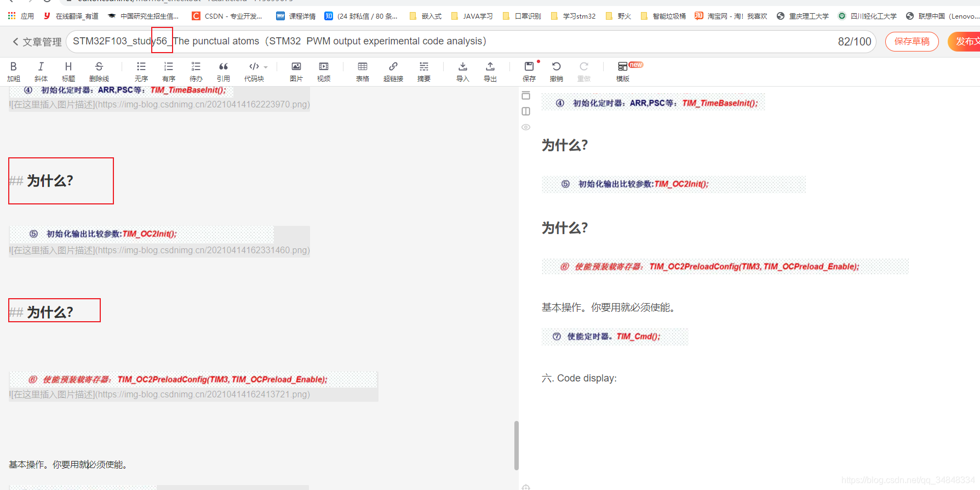Redo the edit (重做)
Image resolution: width=980 pixels, height=490 pixels.
(x=584, y=72)
